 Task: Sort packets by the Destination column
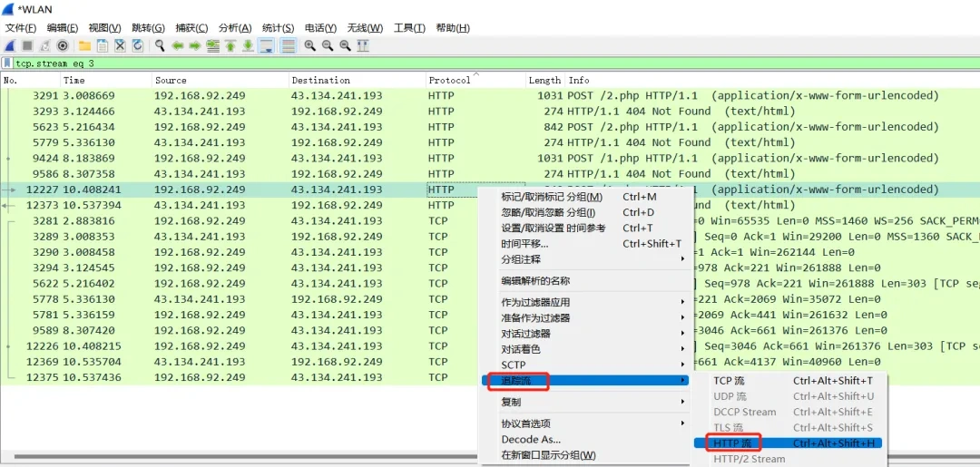[x=358, y=80]
